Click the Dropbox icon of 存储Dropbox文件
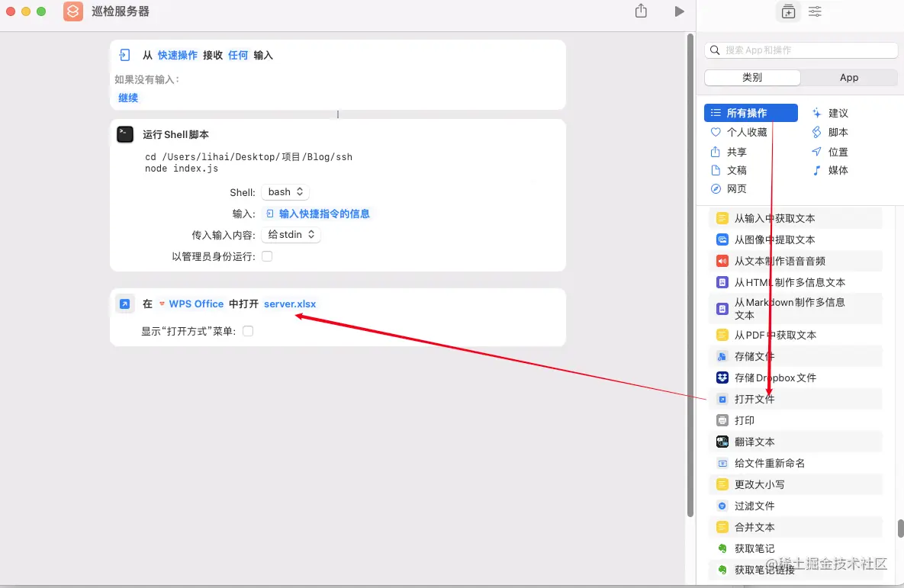The height and width of the screenshot is (588, 904). coord(722,378)
